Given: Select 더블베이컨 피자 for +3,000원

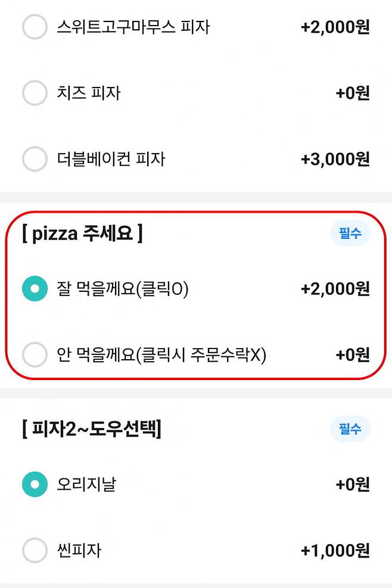Looking at the screenshot, I should (x=34, y=159).
